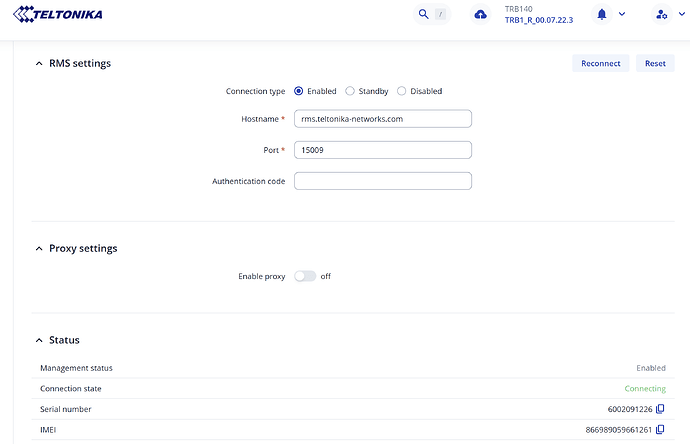The image size is (690, 444).
Task: Click the Reset button
Action: coord(655,63)
